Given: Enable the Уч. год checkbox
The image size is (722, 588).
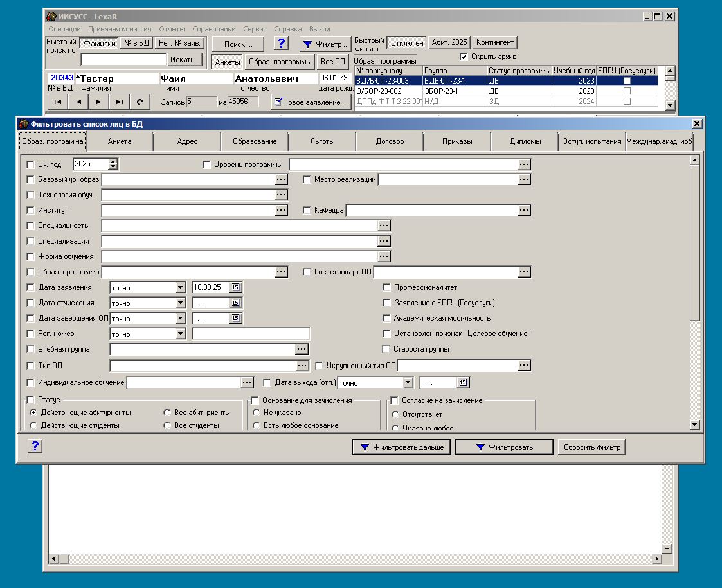Looking at the screenshot, I should (31, 165).
